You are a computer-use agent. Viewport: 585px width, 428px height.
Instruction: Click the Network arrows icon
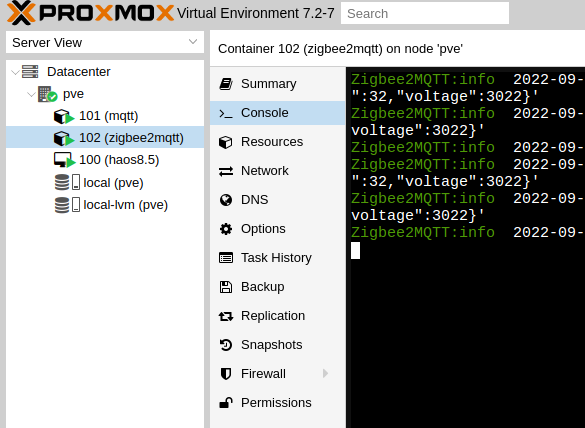click(226, 171)
